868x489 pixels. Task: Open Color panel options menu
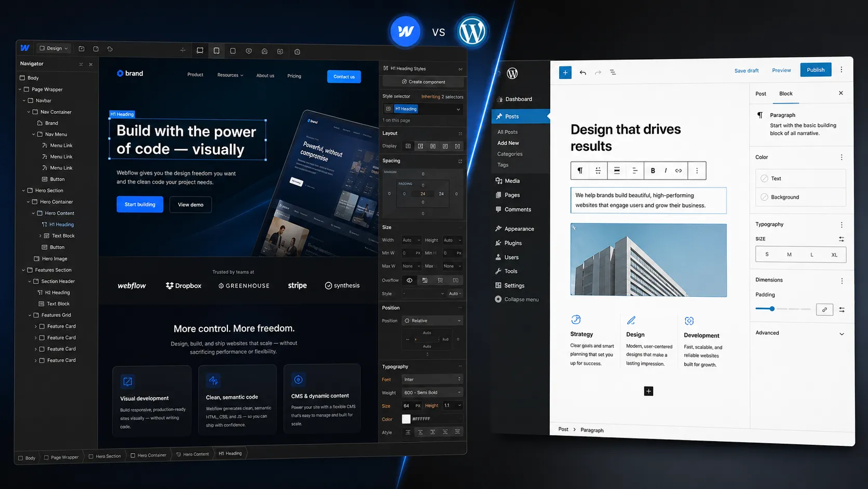click(x=842, y=157)
